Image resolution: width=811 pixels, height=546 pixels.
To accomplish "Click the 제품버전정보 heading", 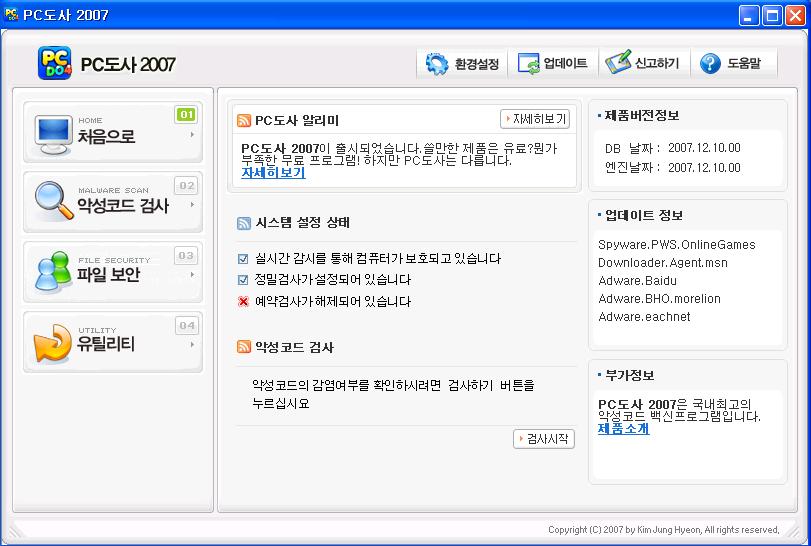I will coord(641,115).
